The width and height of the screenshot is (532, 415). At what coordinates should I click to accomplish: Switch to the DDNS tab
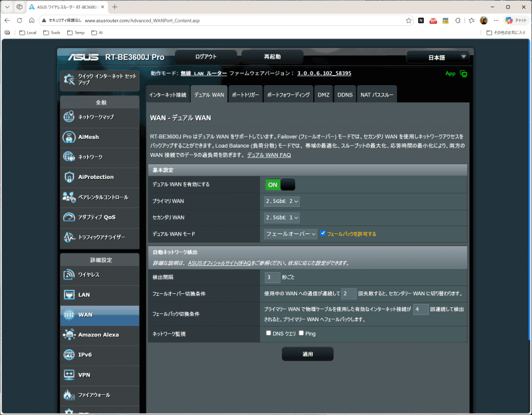344,94
